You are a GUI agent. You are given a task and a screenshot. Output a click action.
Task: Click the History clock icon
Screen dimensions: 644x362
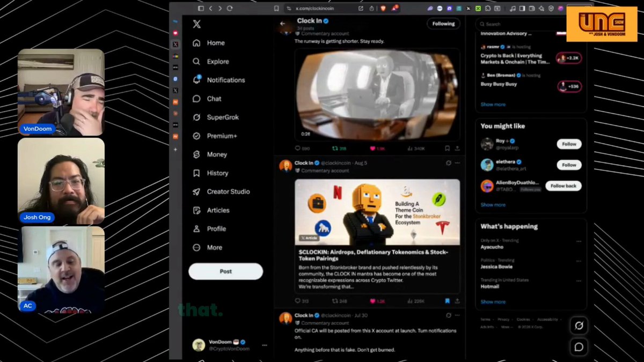click(x=196, y=173)
